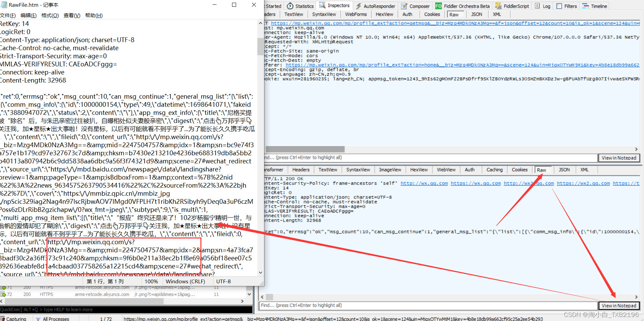Click the response pane Find field
644x321 pixels.
pyautogui.click(x=428, y=306)
